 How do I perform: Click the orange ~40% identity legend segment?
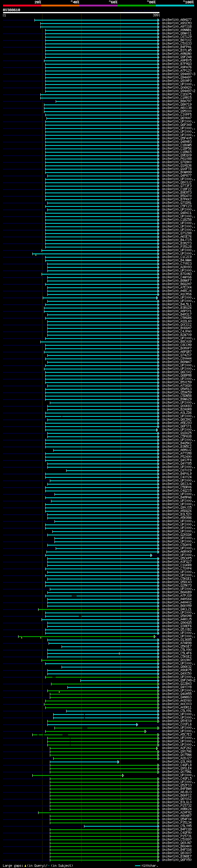tap(60, 6)
